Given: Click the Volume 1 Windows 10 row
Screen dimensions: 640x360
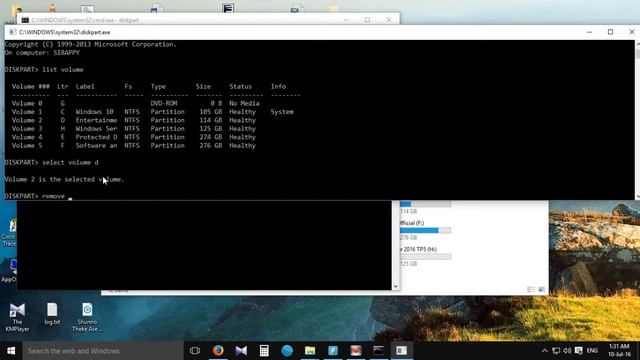Looking at the screenshot, I should tap(152, 112).
